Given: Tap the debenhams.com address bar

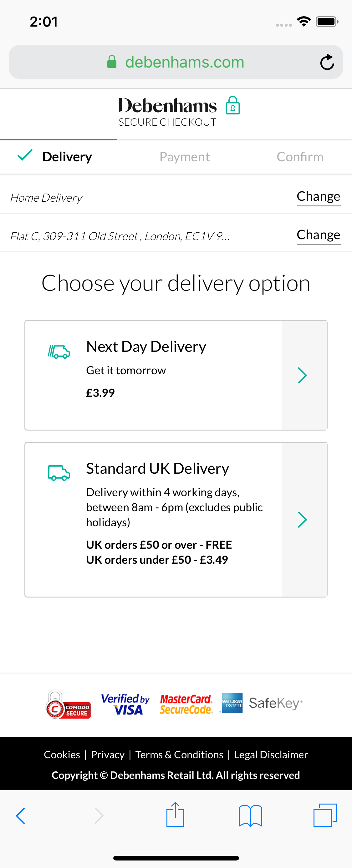Looking at the screenshot, I should click(x=185, y=62).
